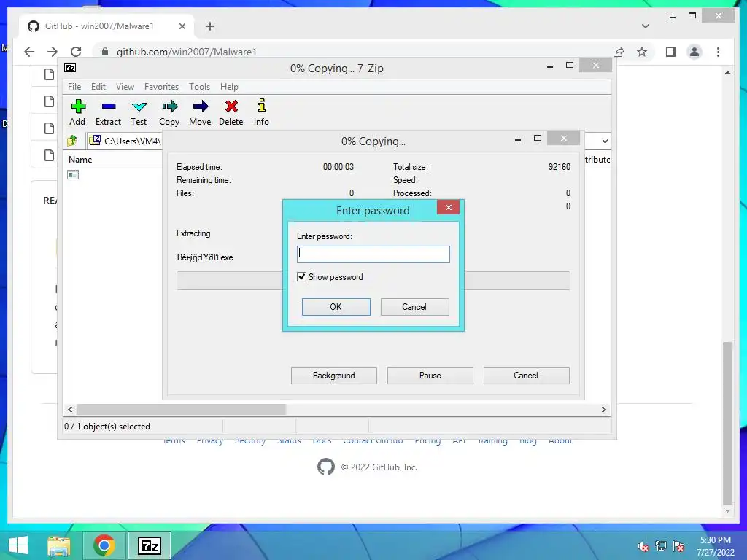747x560 pixels.
Task: Click the Chrome taskbar icon
Action: 104,545
